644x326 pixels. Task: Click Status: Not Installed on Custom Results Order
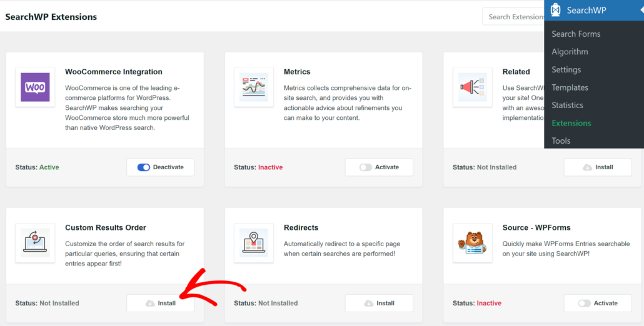48,304
